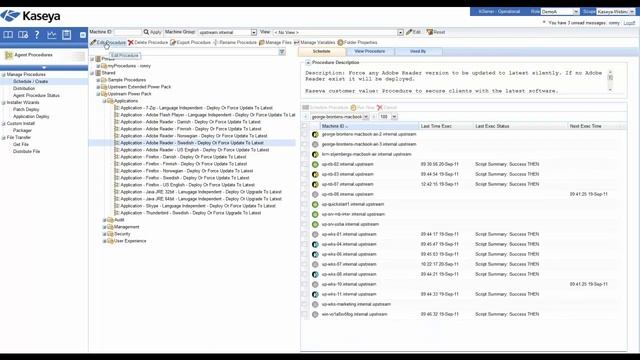Open Patch Deploy in navigation
The height and width of the screenshot is (360, 640).
(26, 109)
